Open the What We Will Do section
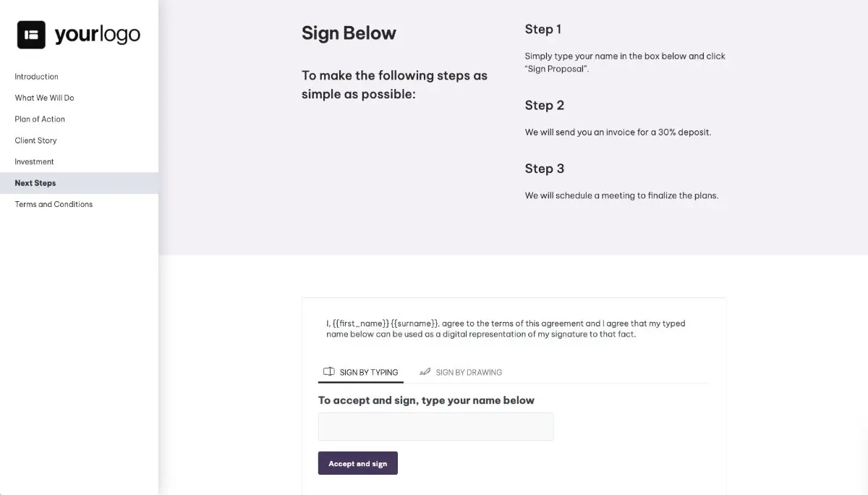Screen dimensions: 868x495 point(43,98)
